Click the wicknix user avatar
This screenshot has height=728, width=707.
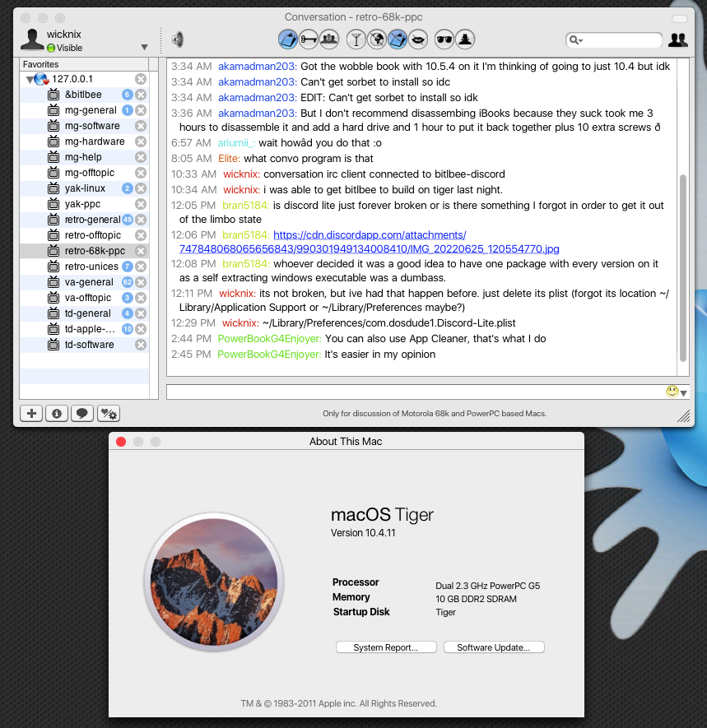click(32, 39)
